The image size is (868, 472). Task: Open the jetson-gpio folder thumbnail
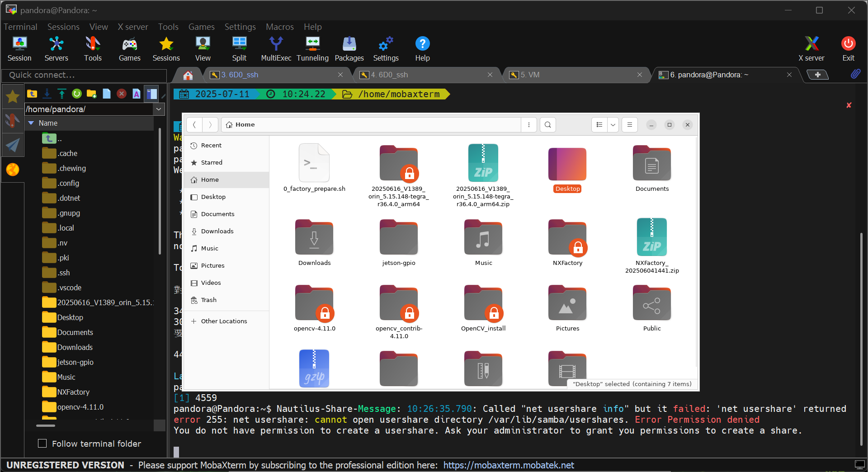[x=398, y=238]
